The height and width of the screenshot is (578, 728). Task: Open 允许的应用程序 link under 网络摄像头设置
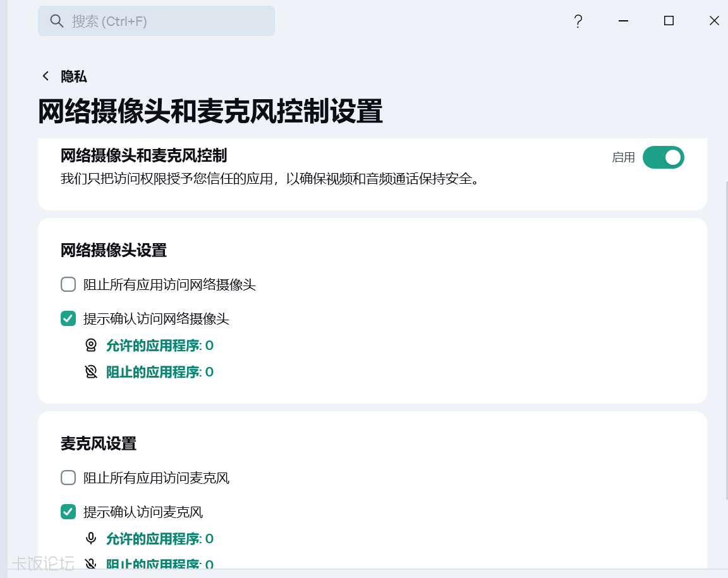click(x=160, y=346)
